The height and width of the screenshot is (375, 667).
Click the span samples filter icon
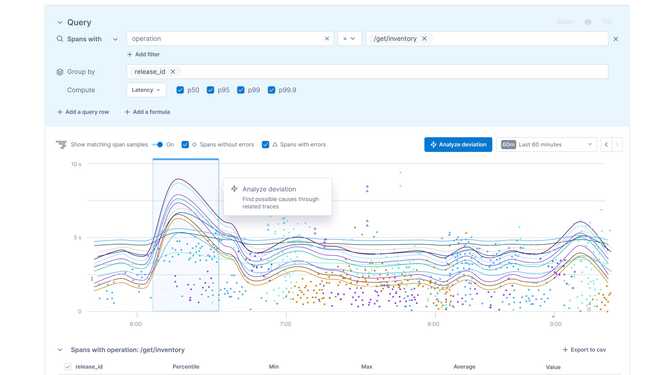61,145
